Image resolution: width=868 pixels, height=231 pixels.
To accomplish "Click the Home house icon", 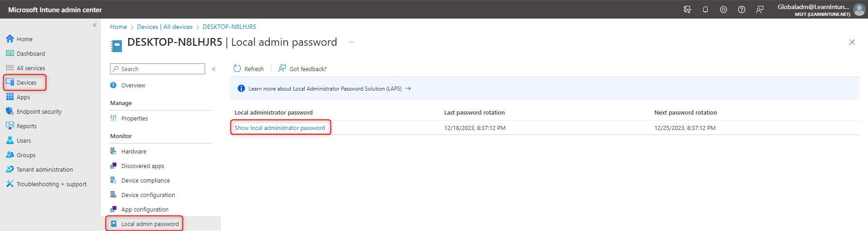I will click(x=10, y=38).
